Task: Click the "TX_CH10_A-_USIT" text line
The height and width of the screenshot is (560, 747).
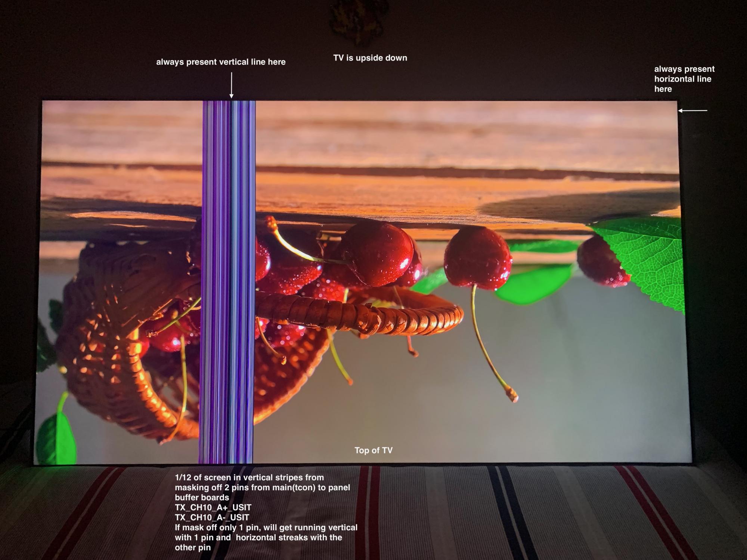Action: coord(212,517)
